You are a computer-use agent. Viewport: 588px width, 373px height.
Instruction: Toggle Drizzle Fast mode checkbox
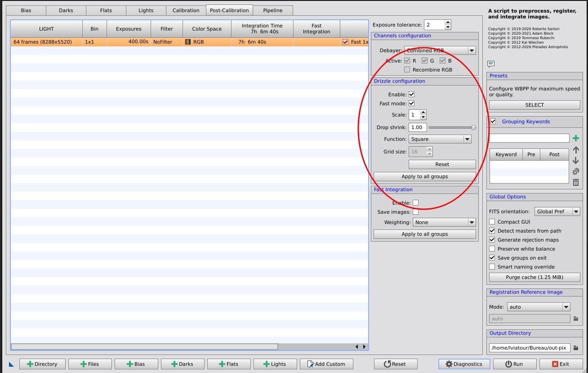pos(411,103)
